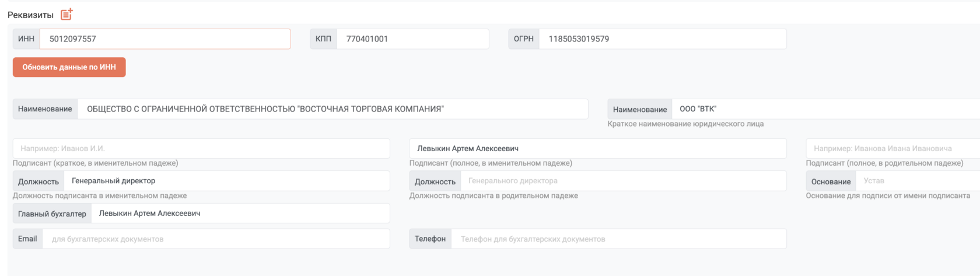Click the Обновить данные по ИНН button

pyautogui.click(x=69, y=67)
